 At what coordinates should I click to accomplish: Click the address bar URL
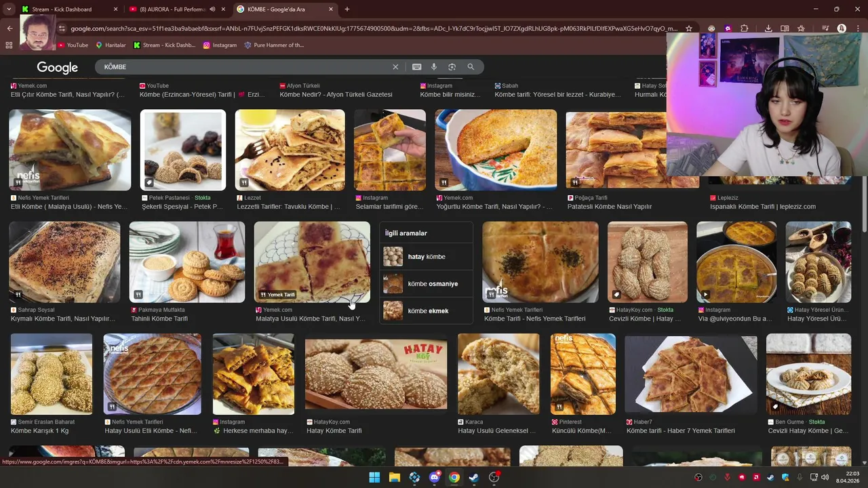coord(373,28)
